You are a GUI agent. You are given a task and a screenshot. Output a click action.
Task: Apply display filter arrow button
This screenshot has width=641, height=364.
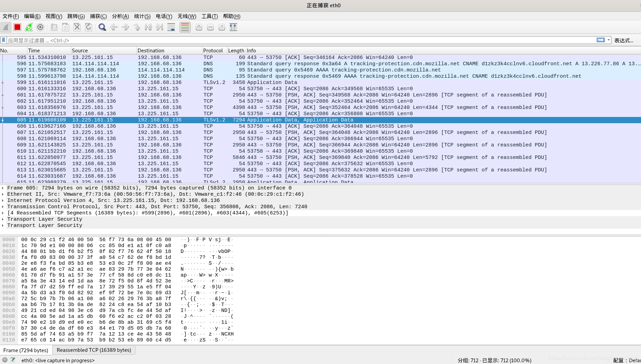click(x=600, y=40)
